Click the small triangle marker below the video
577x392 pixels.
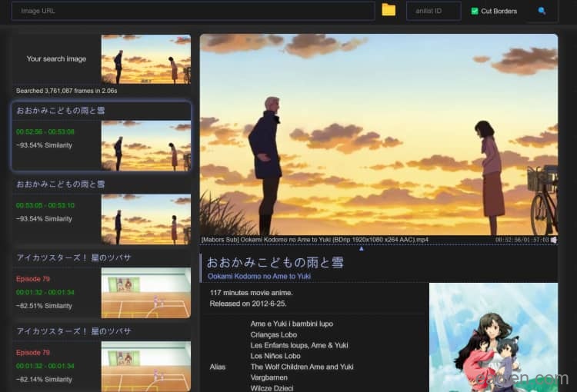coord(361,248)
